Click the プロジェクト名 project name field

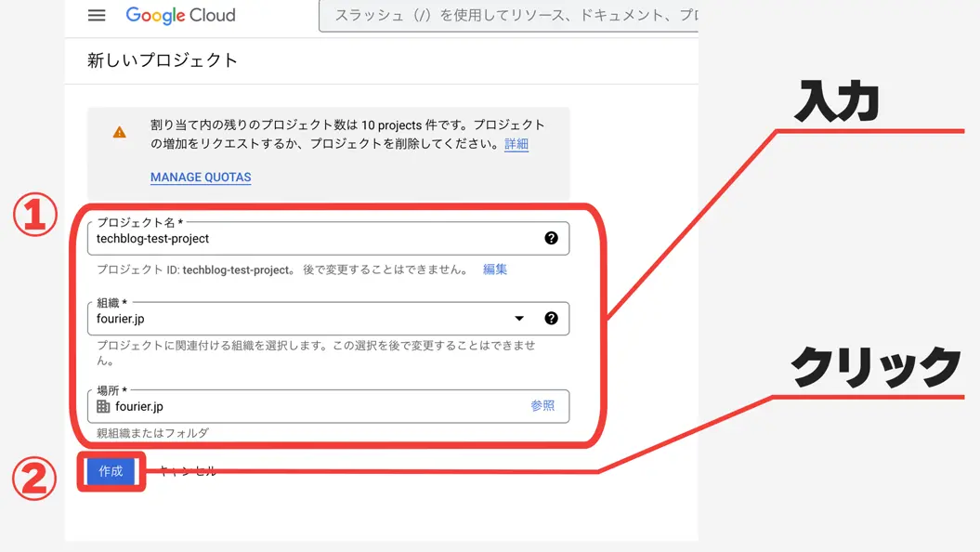[328, 238]
